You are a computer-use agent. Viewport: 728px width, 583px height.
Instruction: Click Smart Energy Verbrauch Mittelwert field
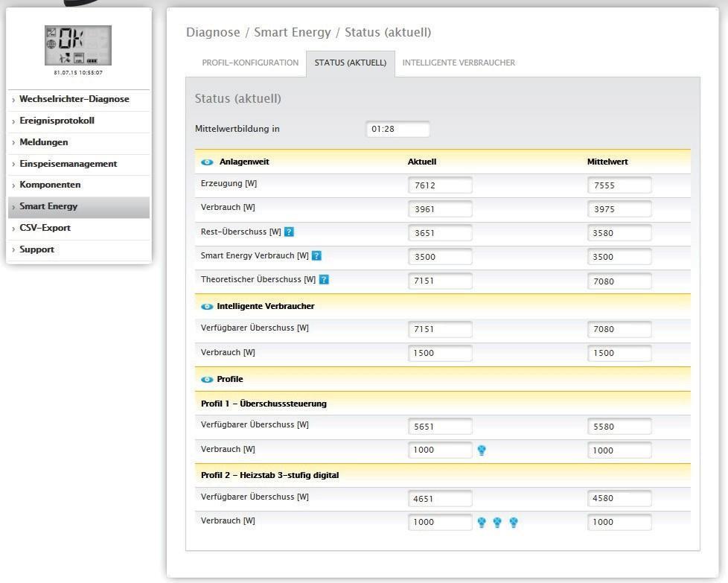pyautogui.click(x=619, y=257)
